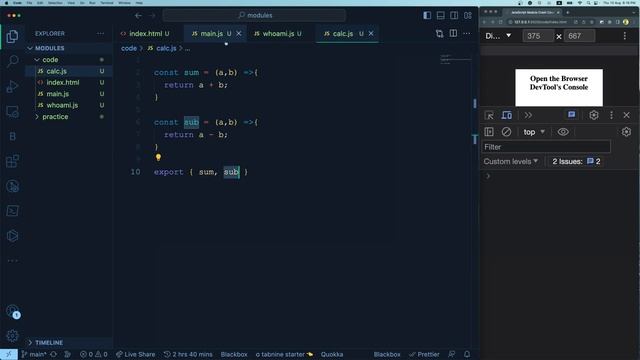Open notifications bell in status bar
Viewport: 640px width, 360px height.
coord(467,354)
